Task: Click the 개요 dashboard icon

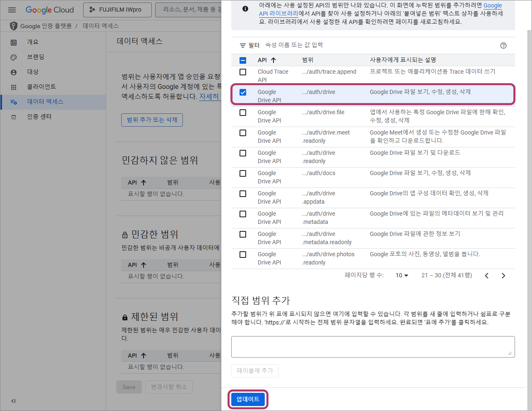Action: click(x=14, y=42)
